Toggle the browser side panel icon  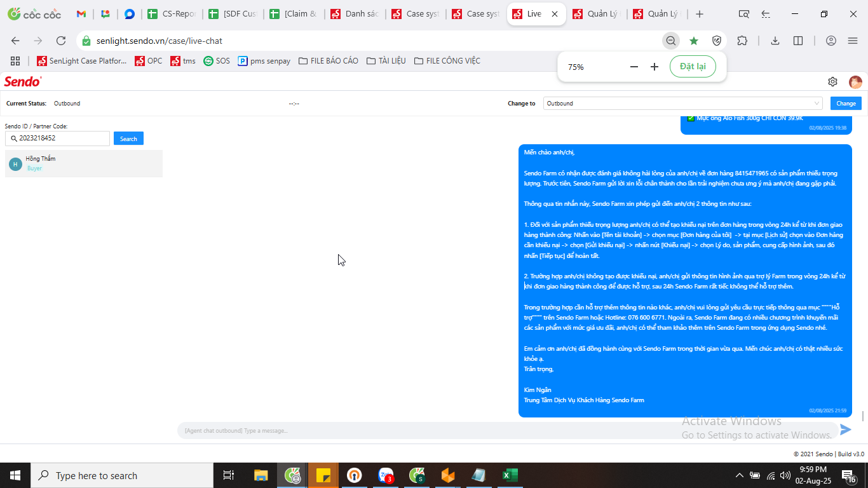[798, 41]
